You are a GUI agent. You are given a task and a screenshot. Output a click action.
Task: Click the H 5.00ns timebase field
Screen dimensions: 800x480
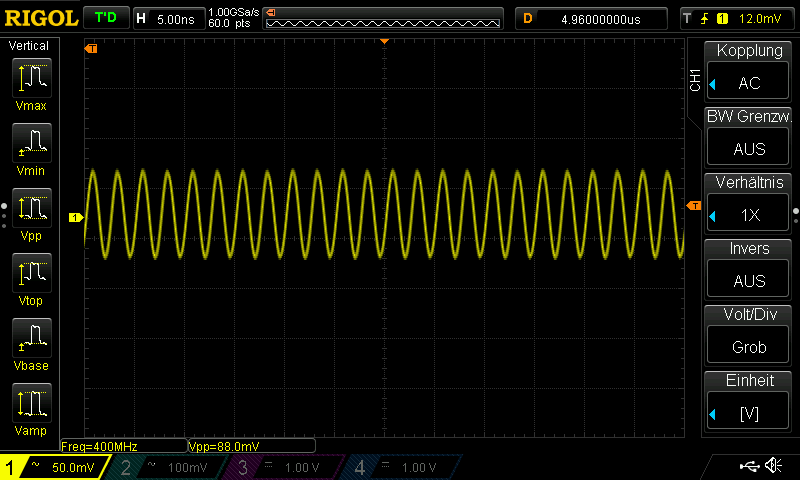tap(169, 19)
